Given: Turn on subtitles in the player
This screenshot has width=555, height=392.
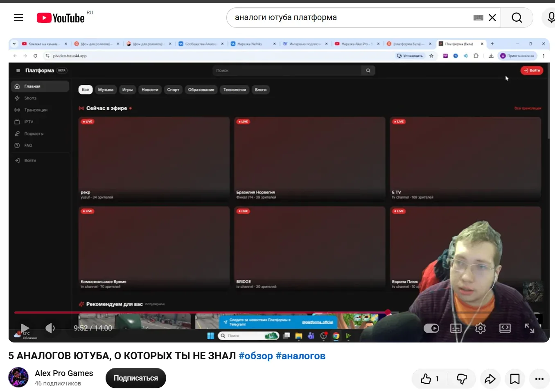Looking at the screenshot, I should [456, 328].
